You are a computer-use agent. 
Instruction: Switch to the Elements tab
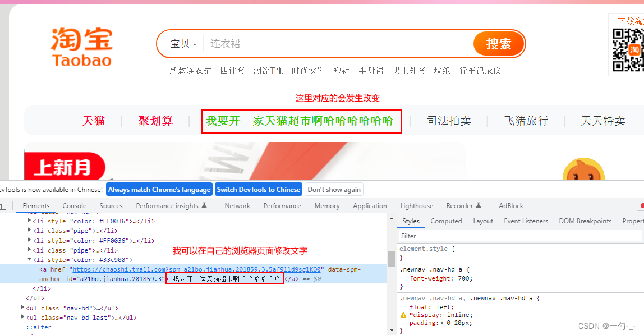click(36, 206)
